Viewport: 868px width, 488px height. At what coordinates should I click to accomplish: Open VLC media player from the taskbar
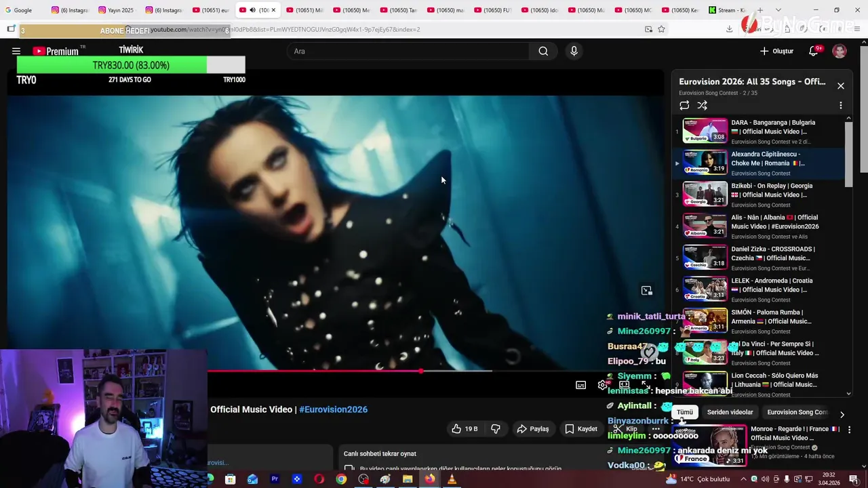tap(452, 479)
